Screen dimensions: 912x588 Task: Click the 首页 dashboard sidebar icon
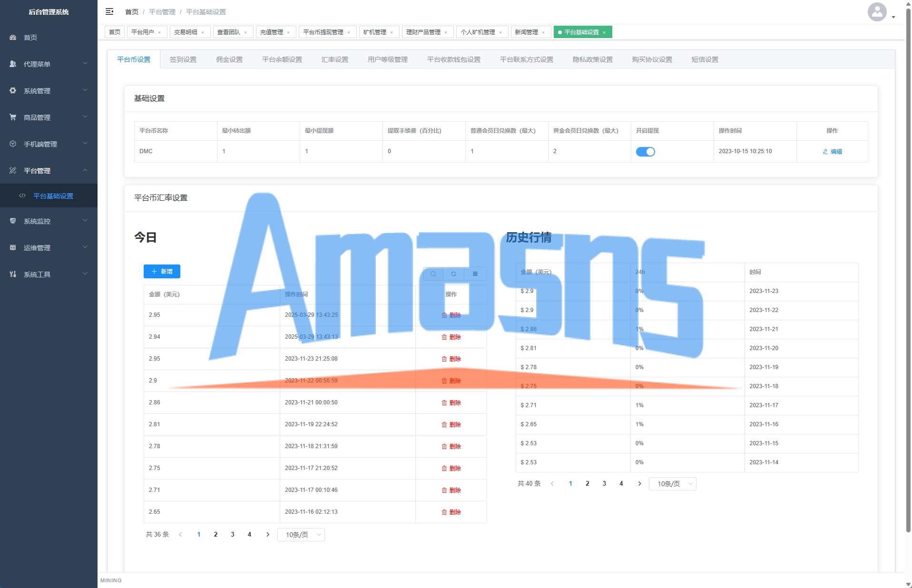coord(13,37)
